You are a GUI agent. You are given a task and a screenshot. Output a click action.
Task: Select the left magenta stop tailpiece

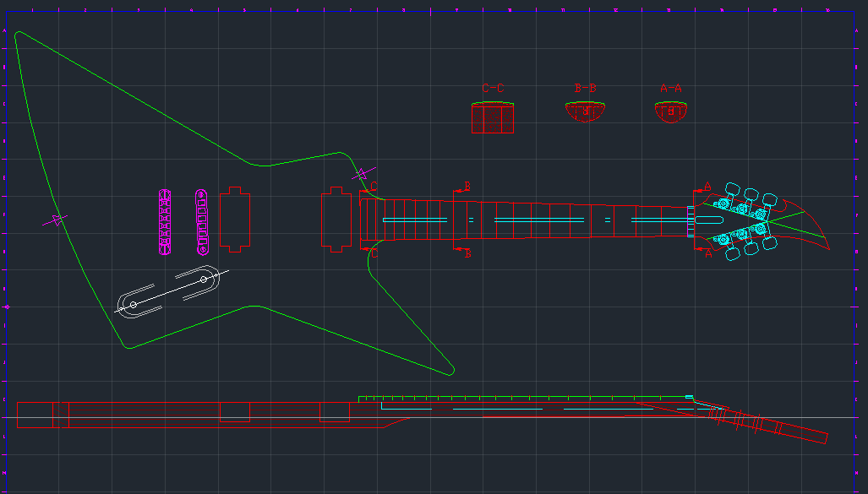[x=165, y=222]
